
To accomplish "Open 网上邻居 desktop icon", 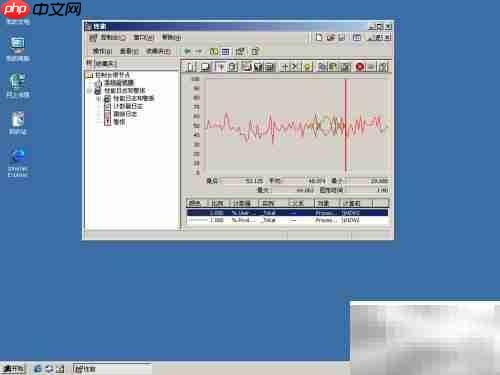I will click(18, 86).
